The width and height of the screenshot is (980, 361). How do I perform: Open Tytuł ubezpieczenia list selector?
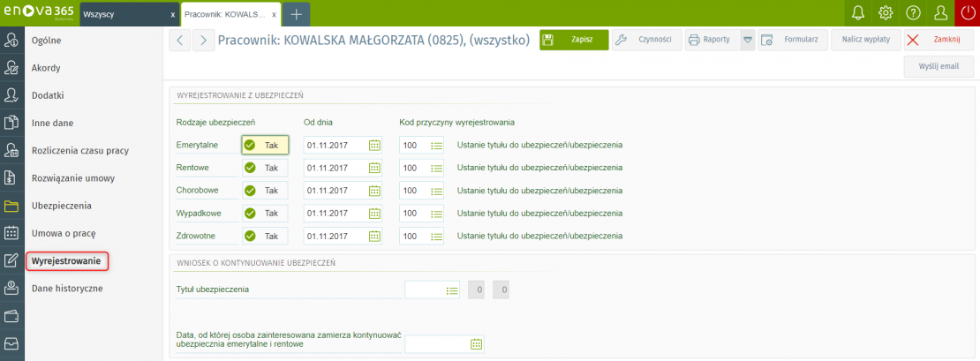(451, 290)
